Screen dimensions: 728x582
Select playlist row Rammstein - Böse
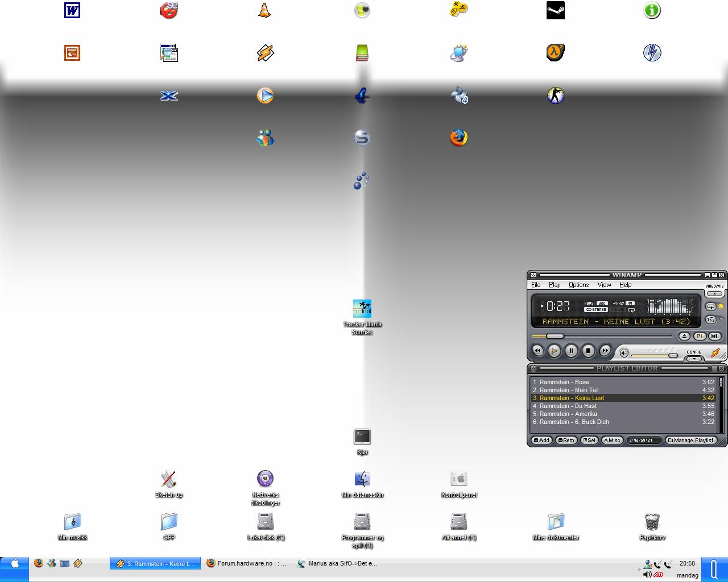click(x=623, y=382)
